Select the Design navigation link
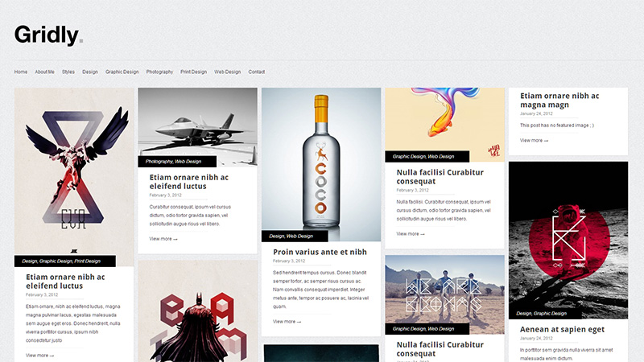Image resolution: width=644 pixels, height=362 pixels. [x=90, y=72]
